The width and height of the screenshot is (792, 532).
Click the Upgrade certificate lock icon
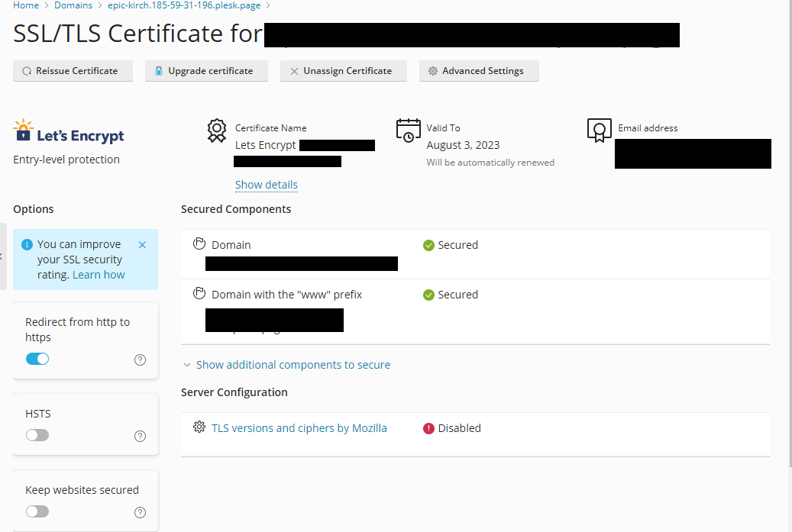(159, 71)
